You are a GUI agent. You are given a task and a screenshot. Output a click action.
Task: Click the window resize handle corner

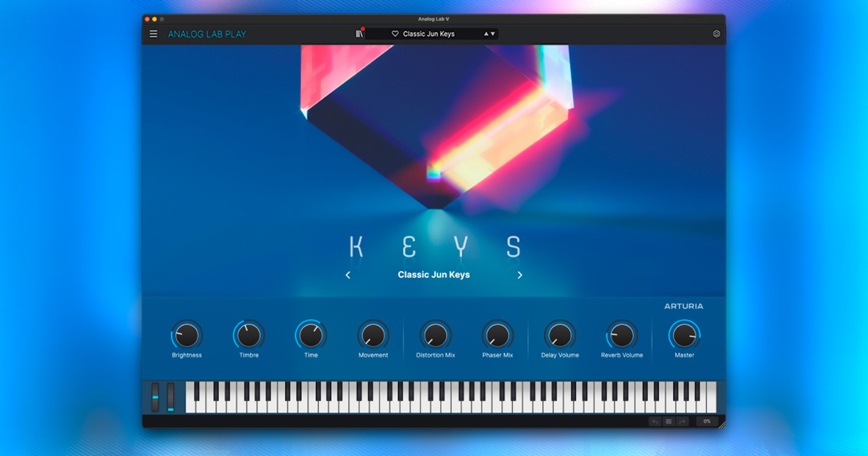click(x=722, y=424)
